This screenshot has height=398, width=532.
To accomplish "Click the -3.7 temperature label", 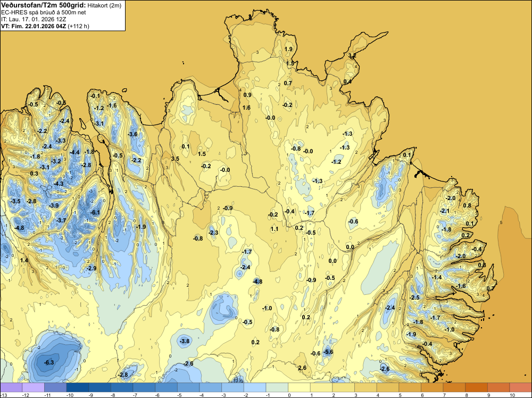I will click(61, 220).
